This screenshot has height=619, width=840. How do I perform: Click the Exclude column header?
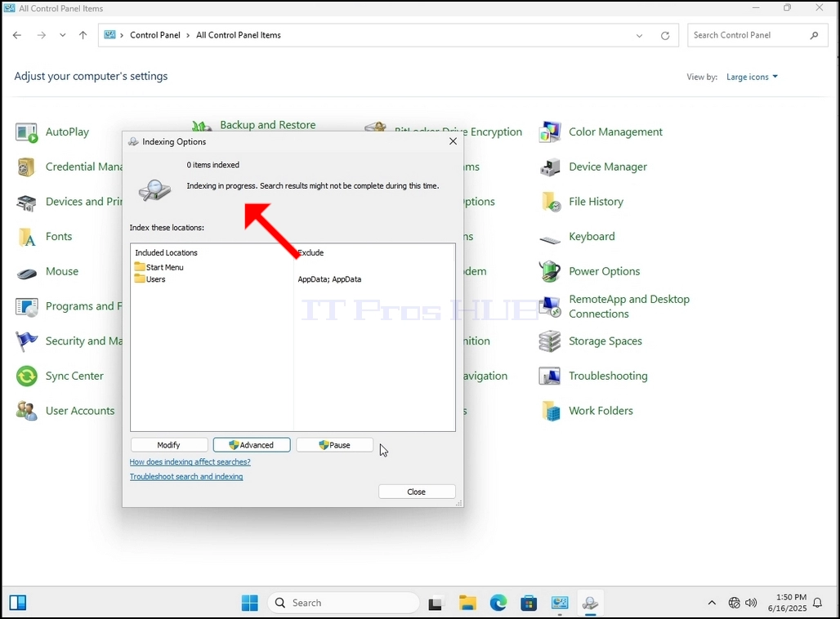pos(311,252)
